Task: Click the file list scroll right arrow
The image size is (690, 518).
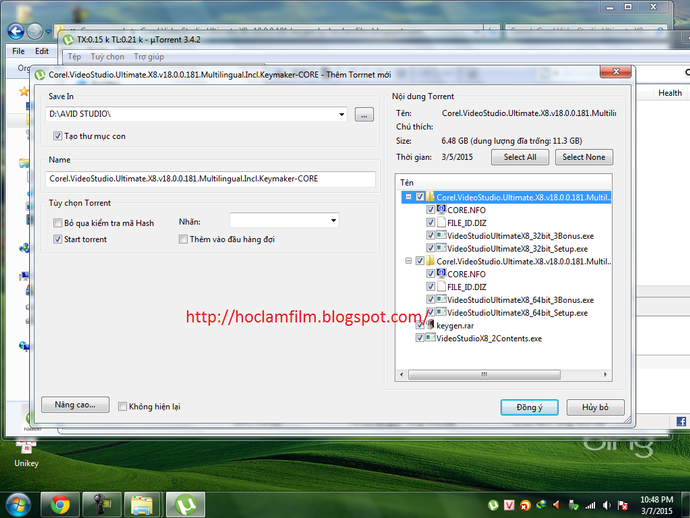Action: (x=606, y=375)
